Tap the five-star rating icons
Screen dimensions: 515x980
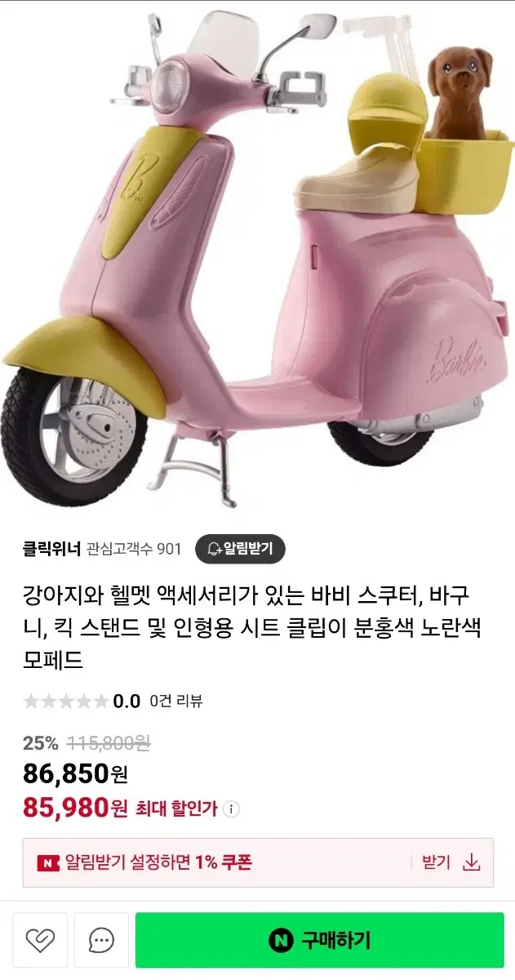coord(66,701)
